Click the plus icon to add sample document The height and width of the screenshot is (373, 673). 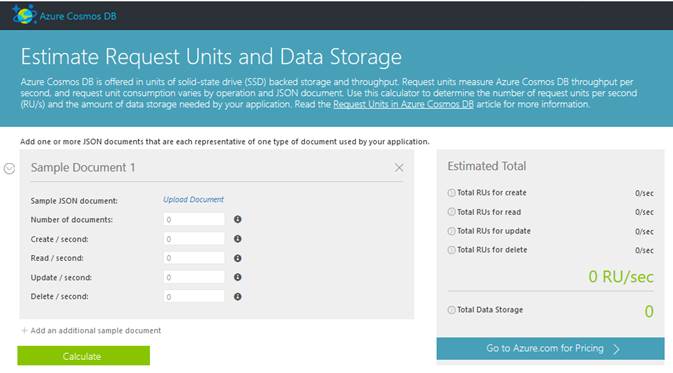(x=24, y=331)
